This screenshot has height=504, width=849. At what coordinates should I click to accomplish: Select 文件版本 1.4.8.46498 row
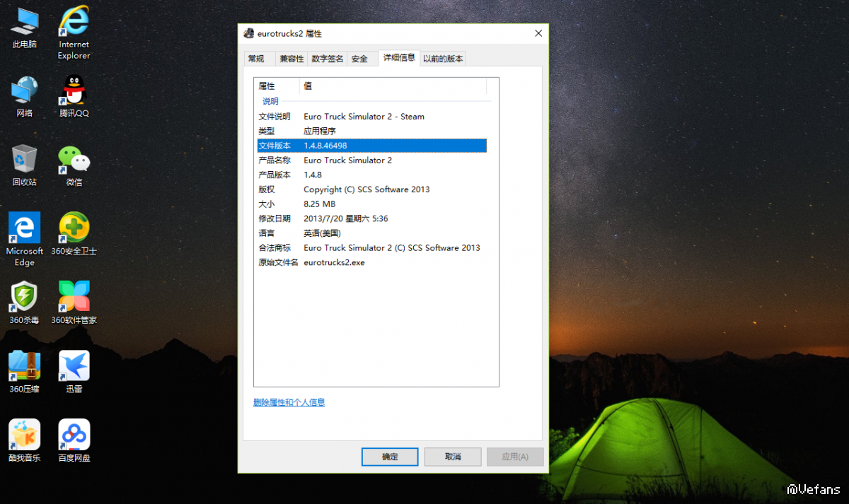tap(371, 146)
